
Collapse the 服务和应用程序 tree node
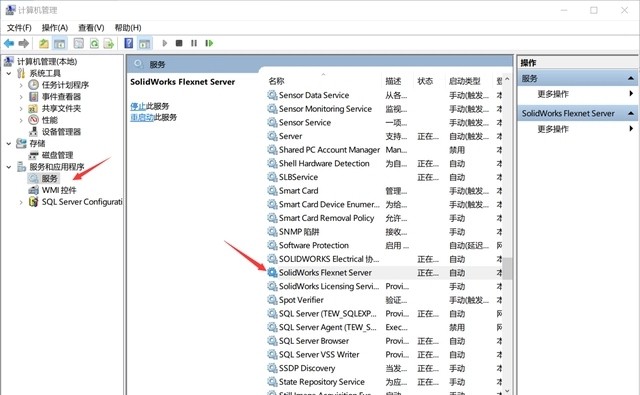9,167
